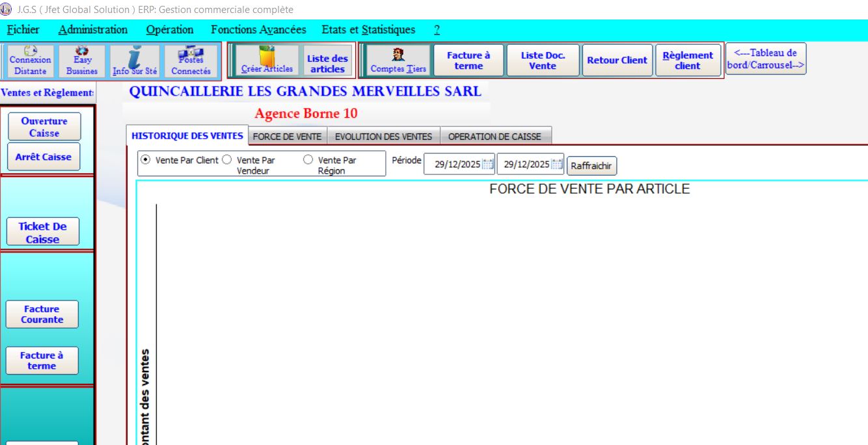
Task: Launch Easy Bussines icon
Action: coord(82,61)
